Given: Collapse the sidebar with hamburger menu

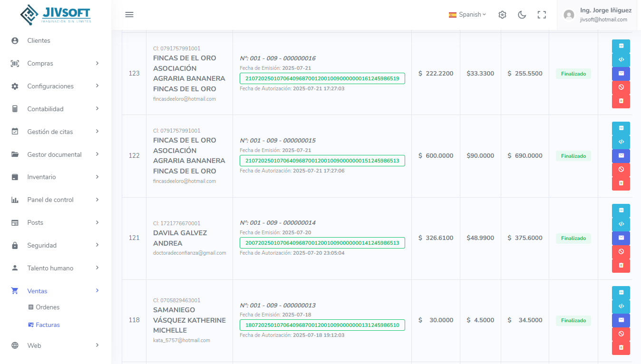Looking at the screenshot, I should coord(129,15).
